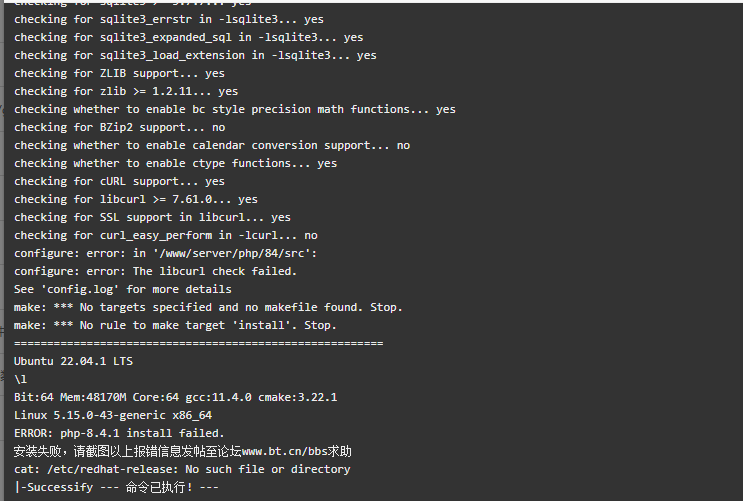Click the '/www/server/php/84/src' path text
Screen dimensions: 743x501
[232, 253]
